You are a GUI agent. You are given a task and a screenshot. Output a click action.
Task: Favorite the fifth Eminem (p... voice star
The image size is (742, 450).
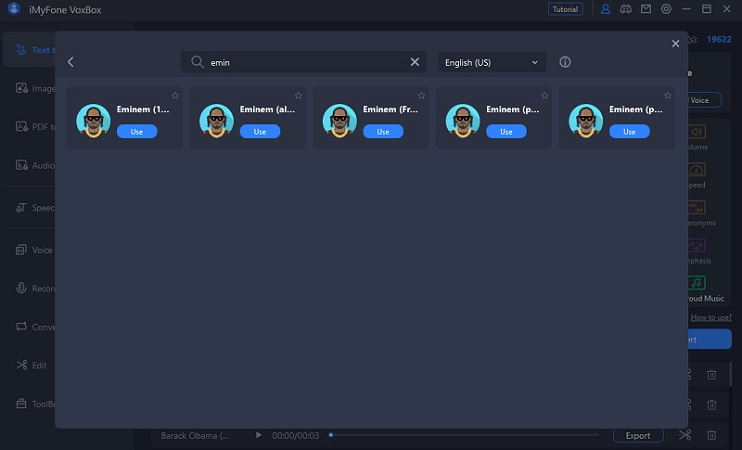point(668,96)
